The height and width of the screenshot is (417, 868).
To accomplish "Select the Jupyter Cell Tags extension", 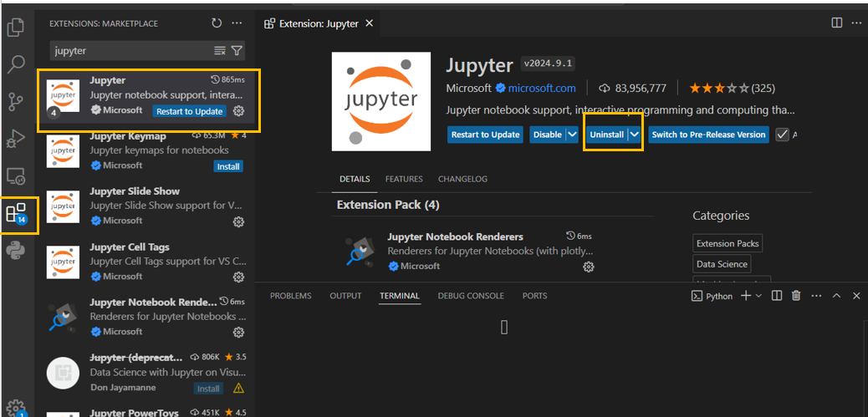I will coord(145,261).
